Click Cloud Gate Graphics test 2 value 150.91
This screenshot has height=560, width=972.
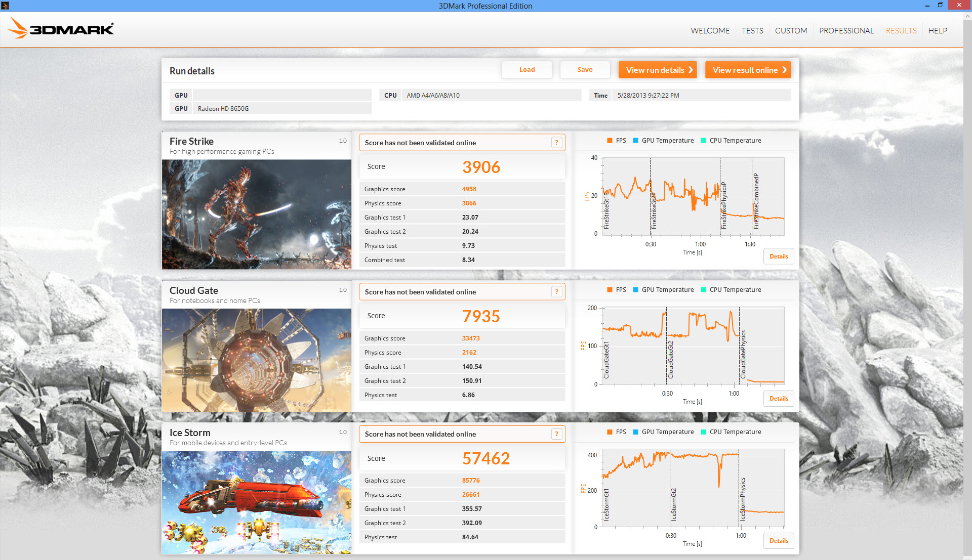click(472, 381)
